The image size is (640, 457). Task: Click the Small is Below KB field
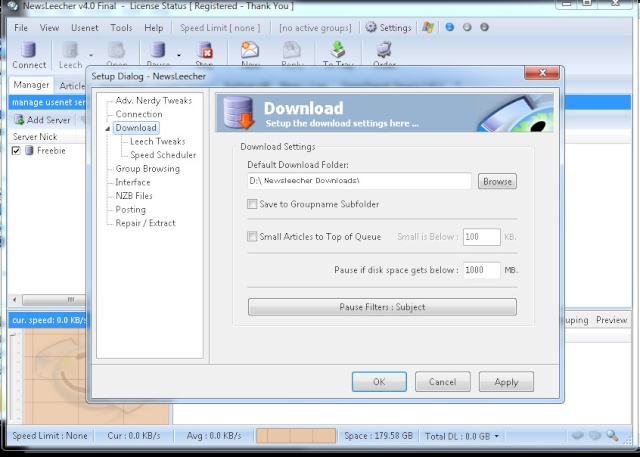[x=482, y=237]
